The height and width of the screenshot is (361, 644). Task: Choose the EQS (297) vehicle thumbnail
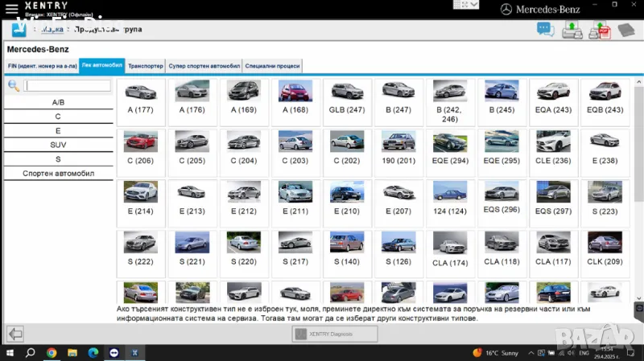pyautogui.click(x=554, y=201)
